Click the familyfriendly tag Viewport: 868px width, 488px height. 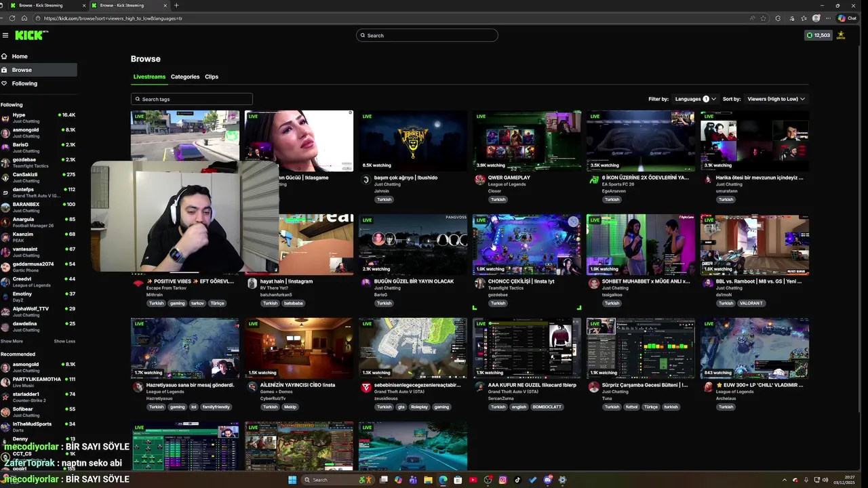click(x=216, y=407)
